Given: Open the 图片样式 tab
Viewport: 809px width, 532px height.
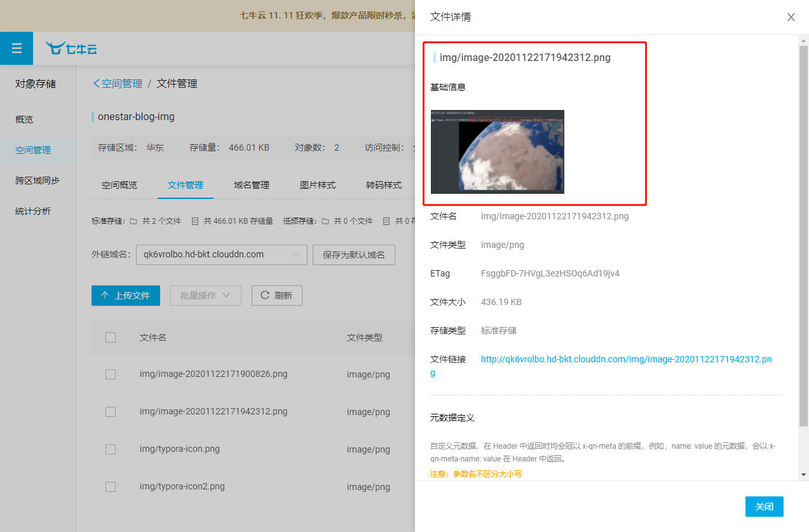Looking at the screenshot, I should tap(318, 185).
